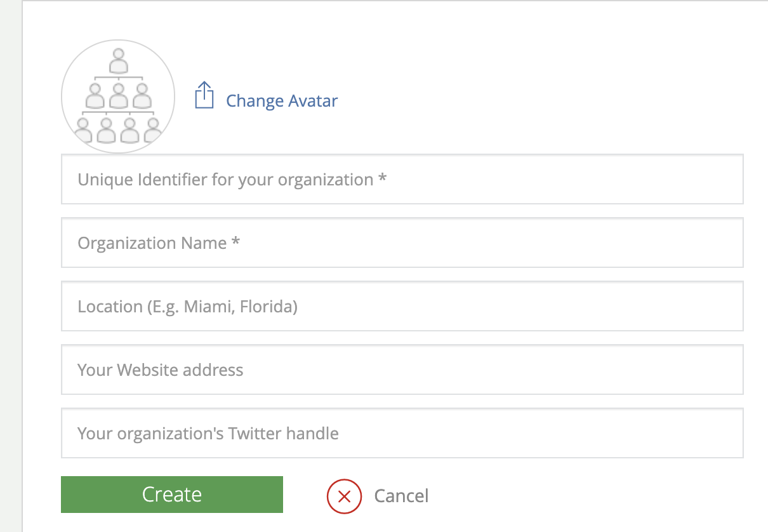Click the share arrow box icon

(204, 95)
